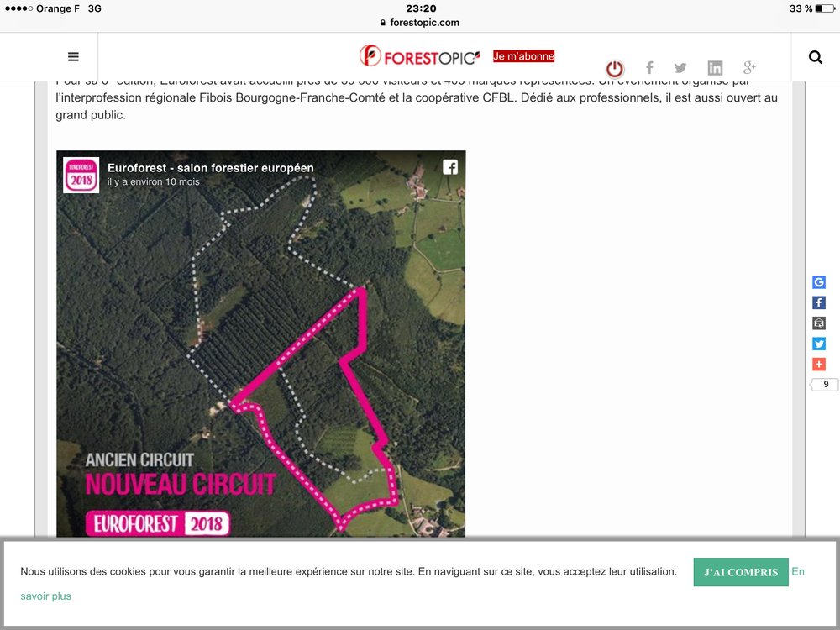Click the red power login icon

click(615, 69)
